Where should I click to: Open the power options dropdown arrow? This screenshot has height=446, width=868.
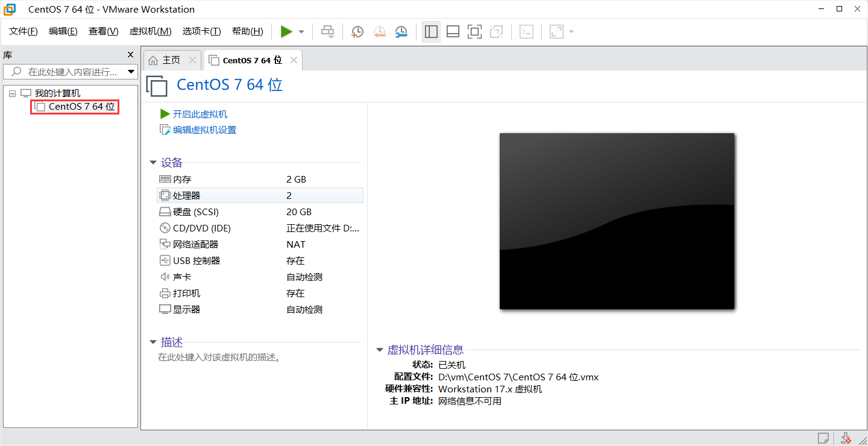[x=301, y=32]
